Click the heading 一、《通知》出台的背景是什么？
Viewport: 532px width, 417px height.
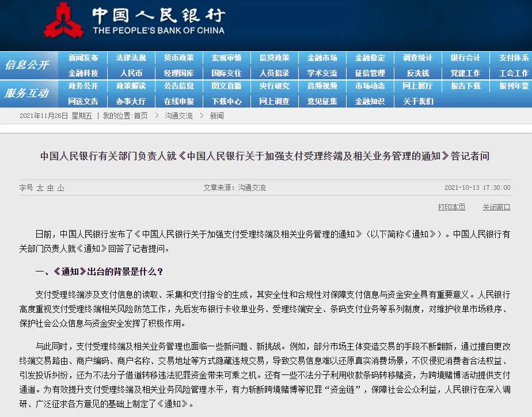point(99,271)
